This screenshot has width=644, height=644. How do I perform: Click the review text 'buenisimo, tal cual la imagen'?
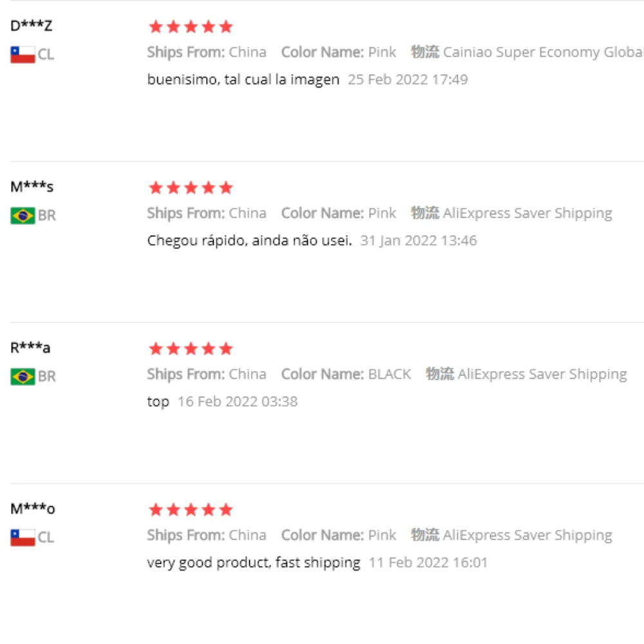tap(243, 80)
